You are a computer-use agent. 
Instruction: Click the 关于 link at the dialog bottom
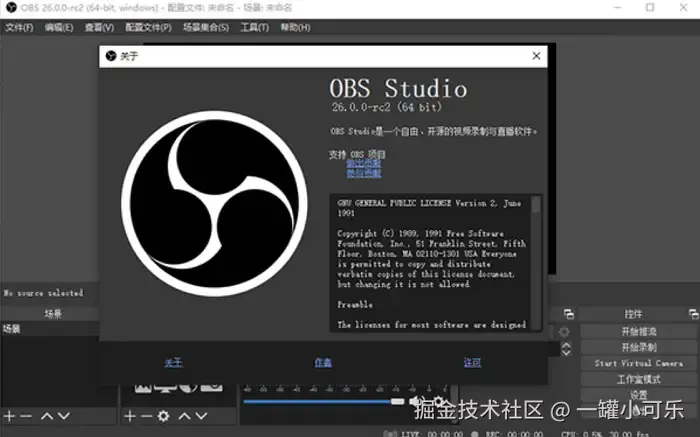click(173, 362)
